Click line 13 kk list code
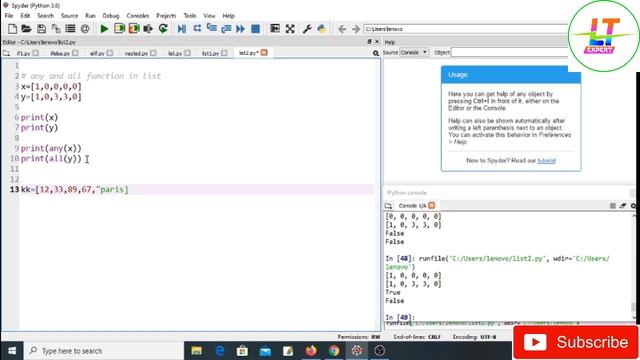 tap(75, 189)
